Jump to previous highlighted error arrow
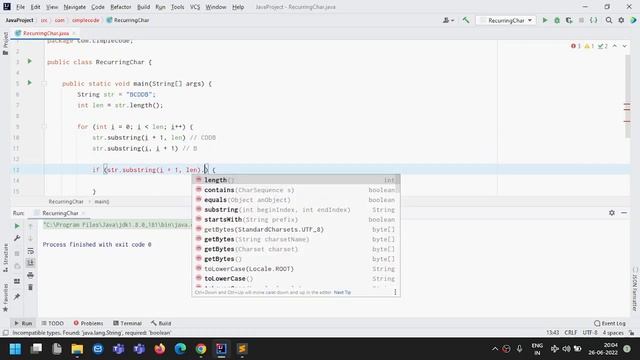 pyautogui.click(x=615, y=46)
